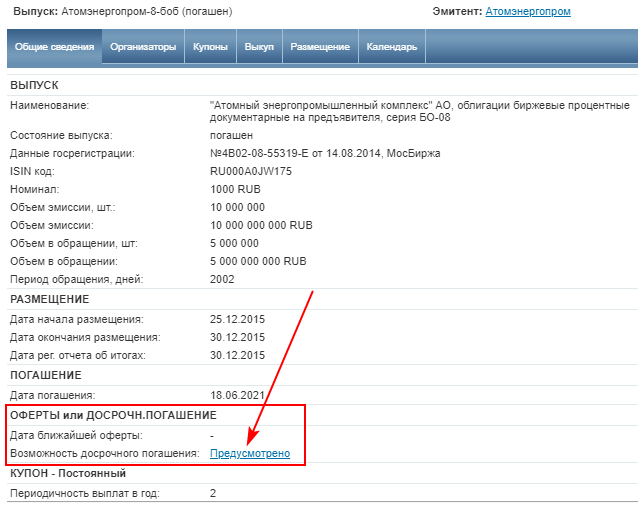Screen dimensions: 638x511
Task: Go to the Размещение tab
Action: coord(320,47)
